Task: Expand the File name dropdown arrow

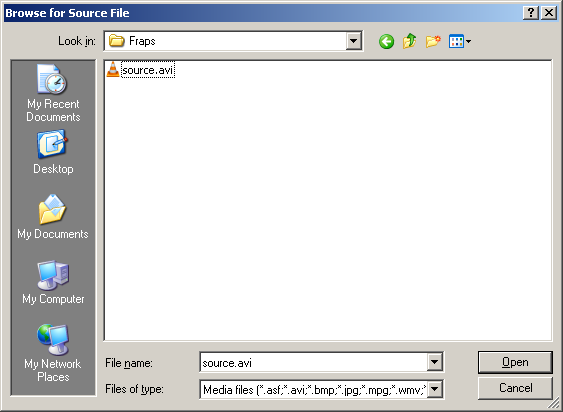Action: pos(434,362)
